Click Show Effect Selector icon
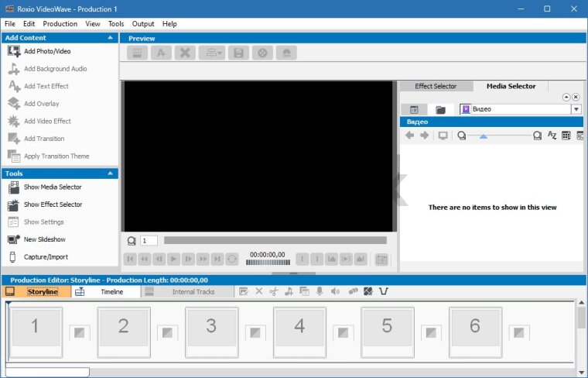 coord(13,205)
